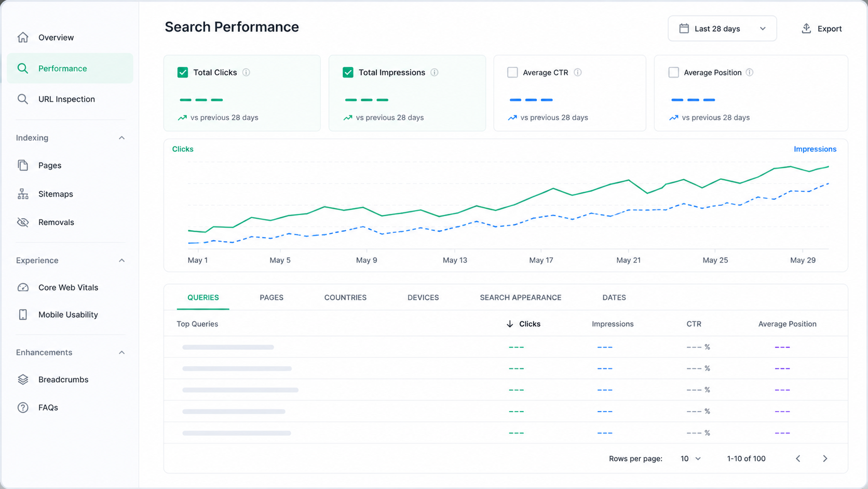This screenshot has height=489, width=868.
Task: Click the calendar icon in date selector
Action: pyautogui.click(x=684, y=29)
